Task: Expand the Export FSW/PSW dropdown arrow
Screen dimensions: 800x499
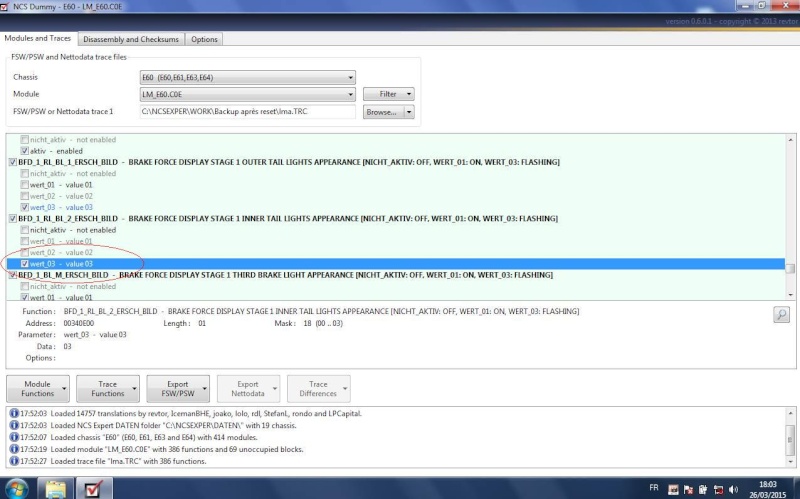Action: [x=205, y=389]
